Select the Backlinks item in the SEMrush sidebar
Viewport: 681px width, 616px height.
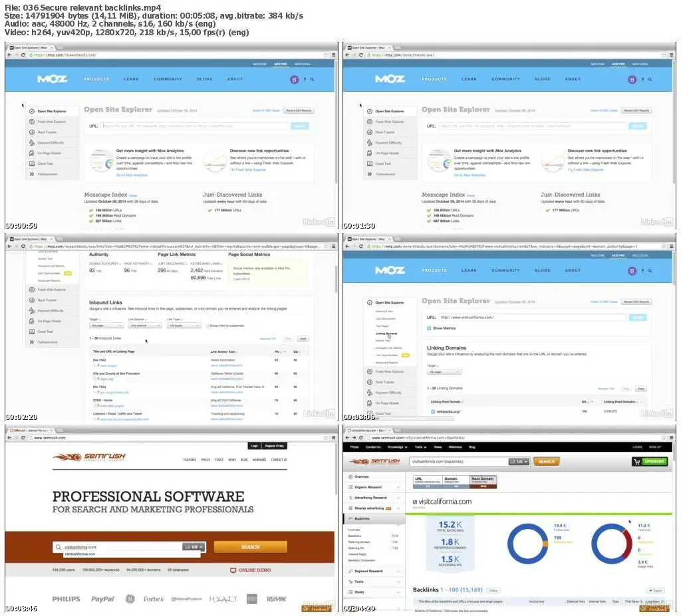(374, 519)
